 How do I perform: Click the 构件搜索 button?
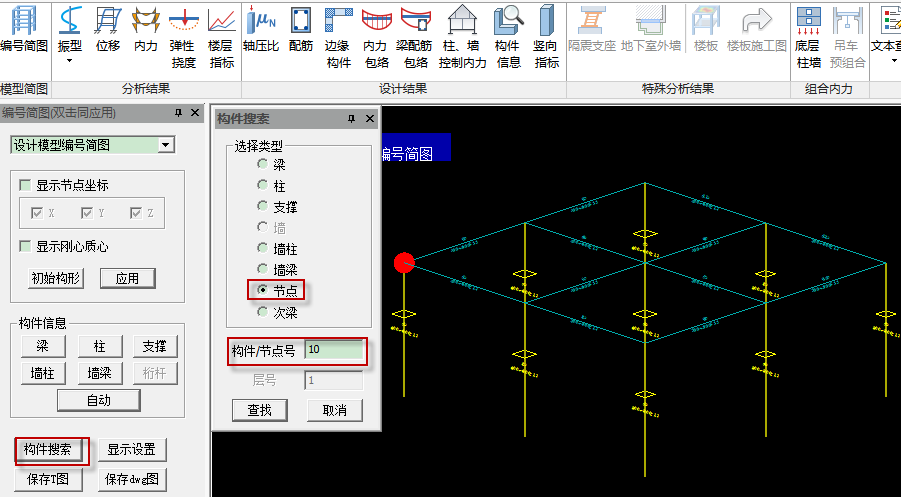coord(53,450)
